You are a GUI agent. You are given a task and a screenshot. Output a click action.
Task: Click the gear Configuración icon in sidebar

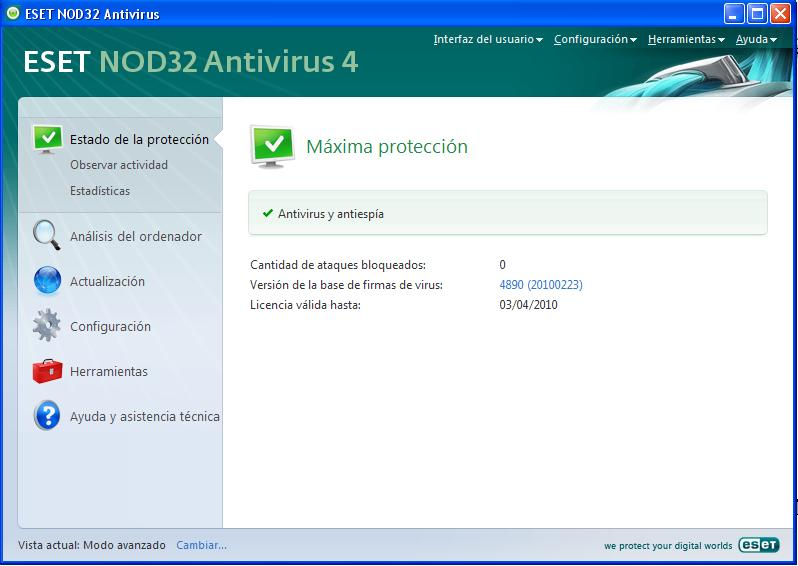tap(47, 326)
